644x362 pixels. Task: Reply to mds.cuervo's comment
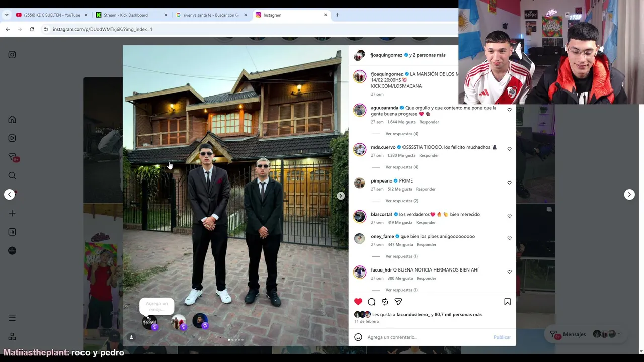429,156
